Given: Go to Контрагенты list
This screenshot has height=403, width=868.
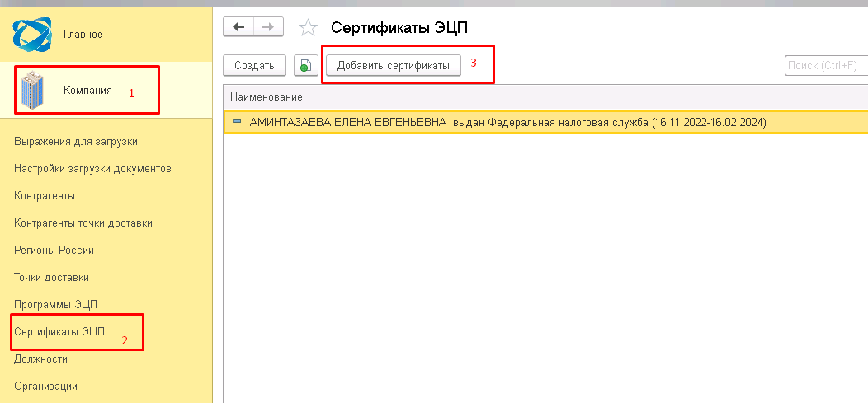Looking at the screenshot, I should point(45,196).
